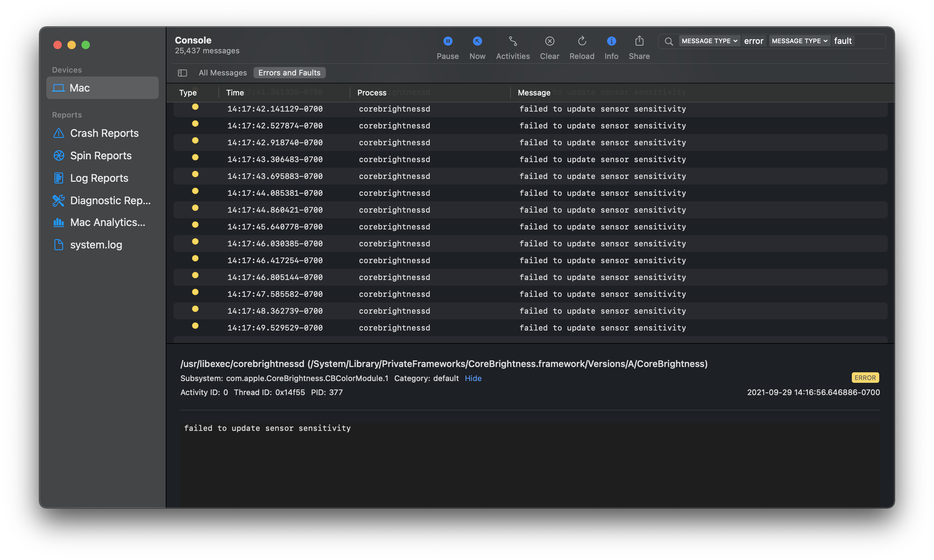This screenshot has height=560, width=934.
Task: Select log entry at 14:17:44.085381
Action: (x=275, y=193)
